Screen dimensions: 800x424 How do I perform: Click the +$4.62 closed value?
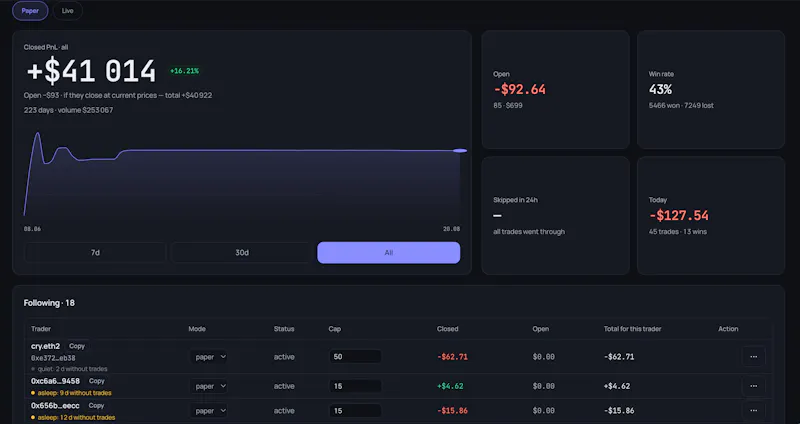[x=450, y=386]
